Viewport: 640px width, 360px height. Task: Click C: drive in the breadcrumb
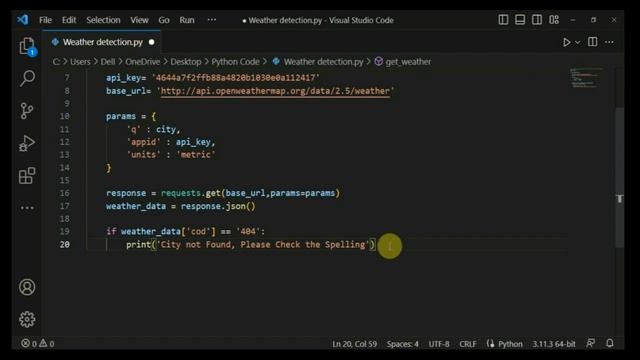pyautogui.click(x=56, y=62)
